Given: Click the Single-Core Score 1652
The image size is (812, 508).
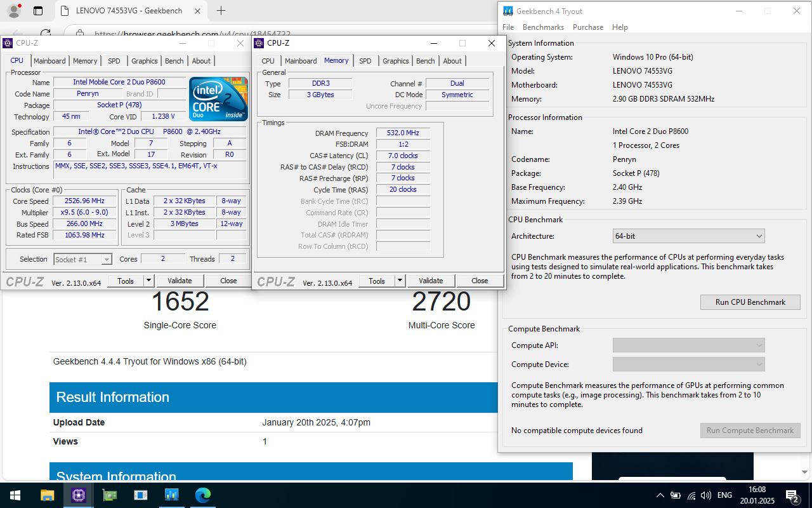Looking at the screenshot, I should point(180,301).
